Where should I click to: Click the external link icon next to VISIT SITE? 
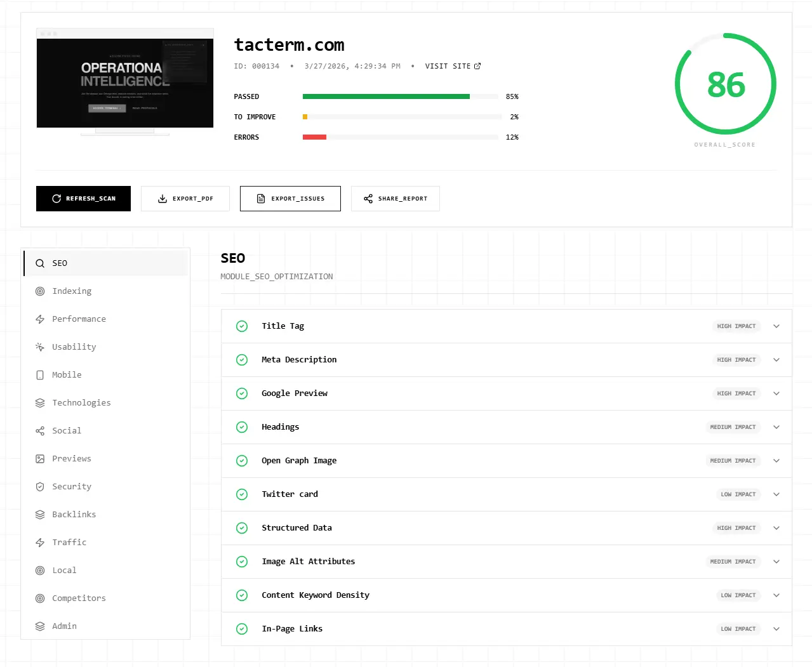[477, 66]
